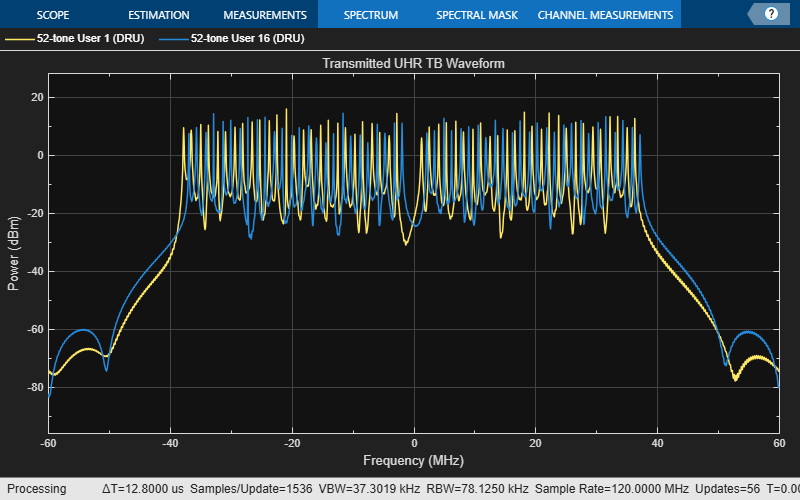Click the yellow User 1 legend line
The width and height of the screenshot is (800, 500).
(19, 39)
